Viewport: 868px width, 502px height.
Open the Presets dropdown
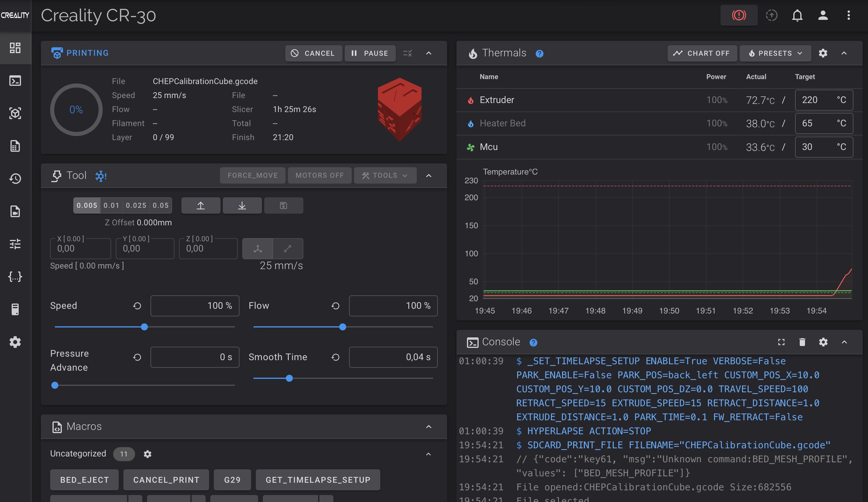(775, 53)
